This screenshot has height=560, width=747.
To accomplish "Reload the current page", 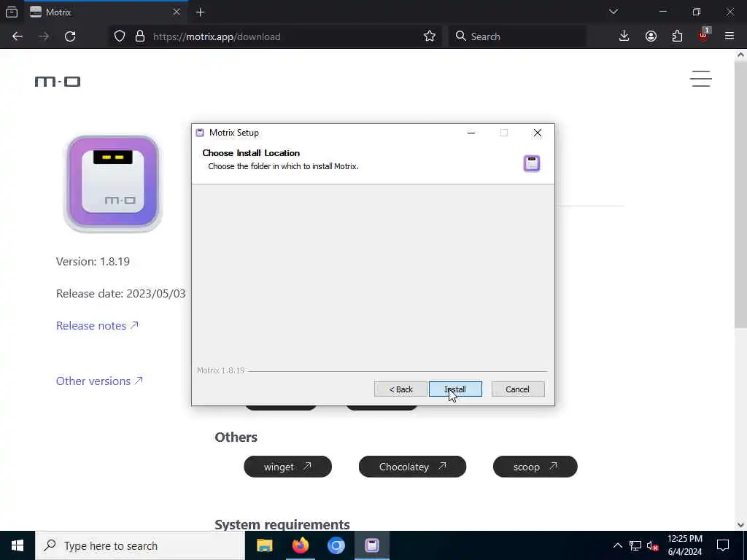I will 70,36.
